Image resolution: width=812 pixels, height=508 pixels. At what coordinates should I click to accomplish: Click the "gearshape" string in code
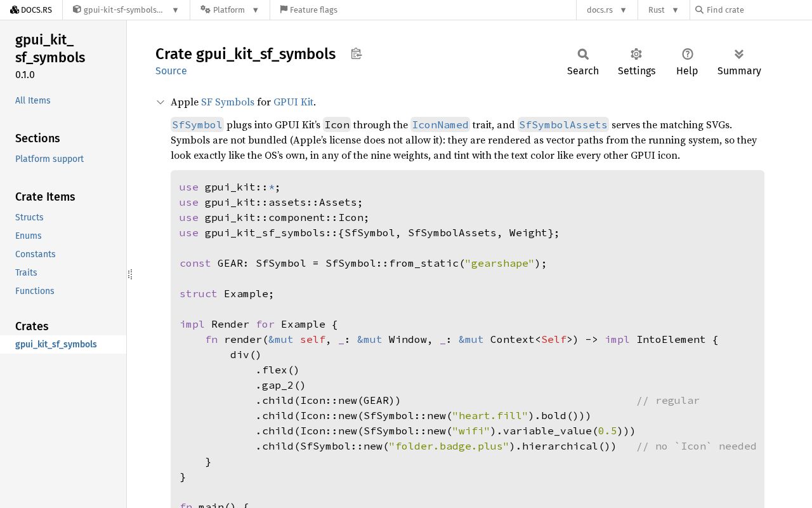[499, 264]
